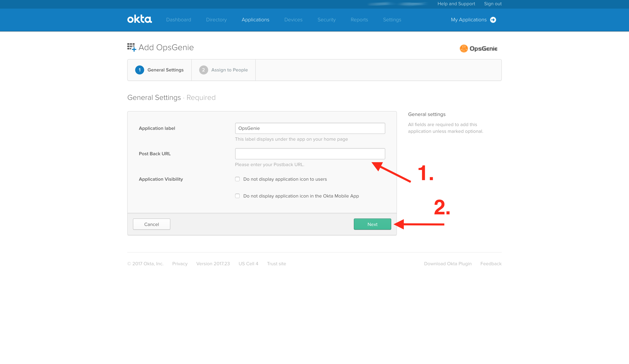629x364 pixels.
Task: Click the step 2 Assign to People circle icon
Action: tap(203, 70)
